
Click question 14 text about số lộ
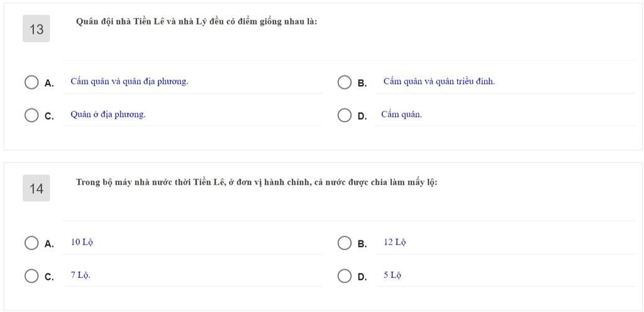point(257,182)
